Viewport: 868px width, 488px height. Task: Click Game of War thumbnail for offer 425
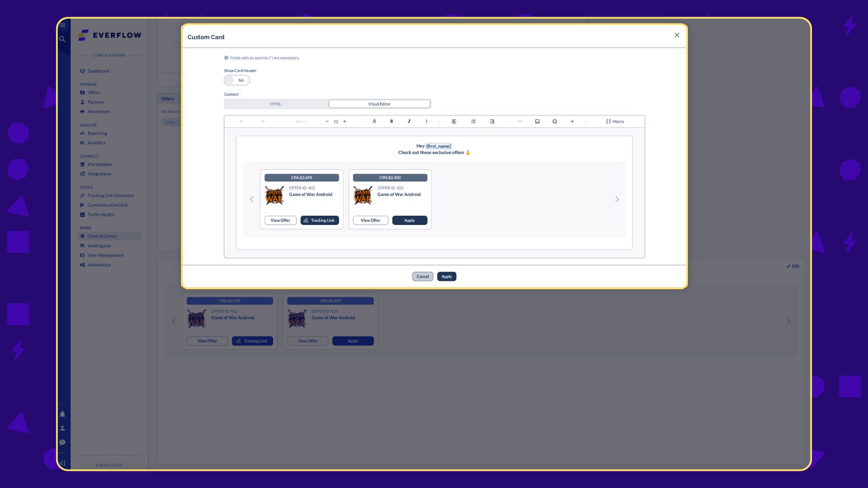click(x=363, y=196)
